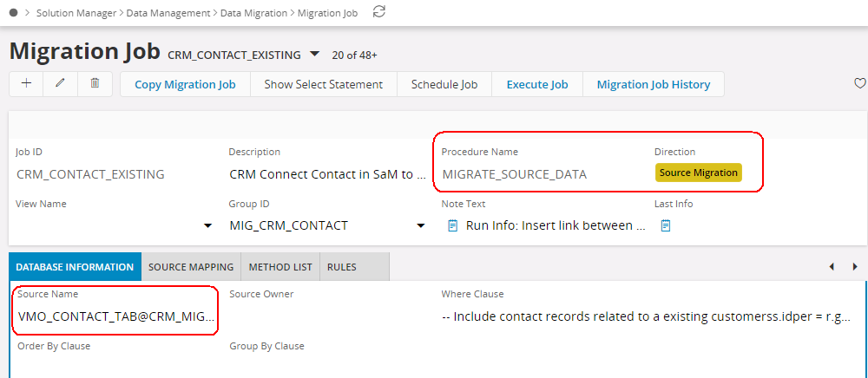868x378 pixels.
Task: Open the Last Info document icon
Action: click(666, 225)
